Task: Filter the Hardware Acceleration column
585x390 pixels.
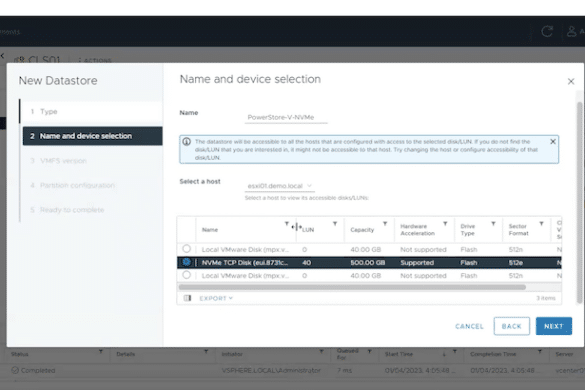Action: click(445, 224)
